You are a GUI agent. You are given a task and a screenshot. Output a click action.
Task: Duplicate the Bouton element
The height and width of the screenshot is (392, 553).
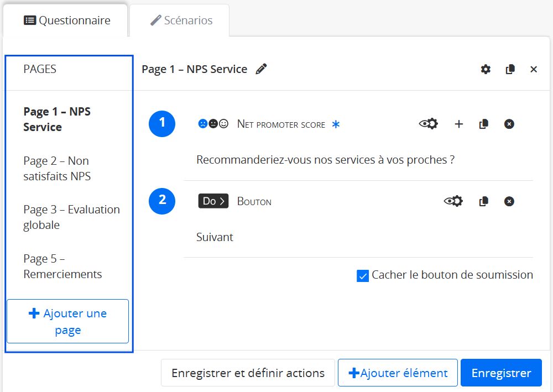[484, 201]
